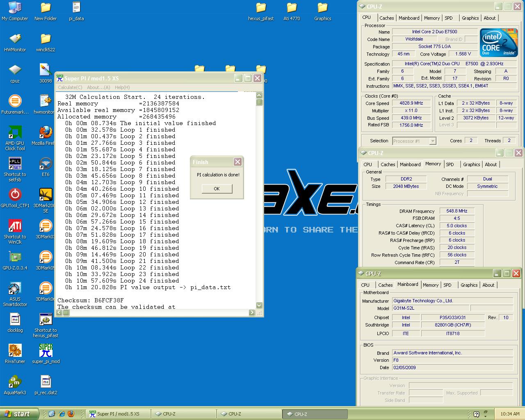
Task: Switch to Caches tab in top CPU-Z window
Action: 386,18
